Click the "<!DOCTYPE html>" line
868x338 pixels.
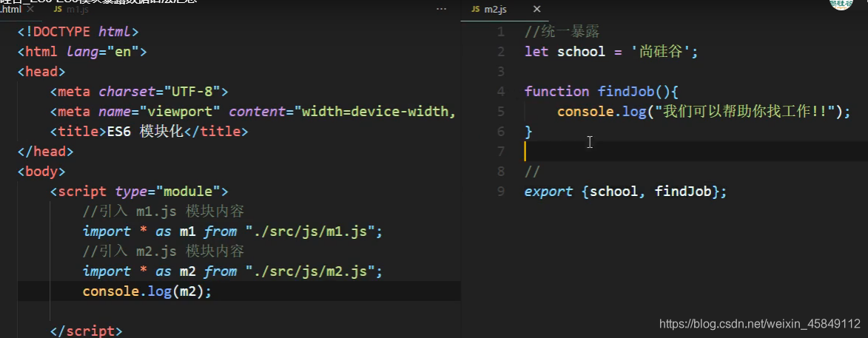pos(78,32)
